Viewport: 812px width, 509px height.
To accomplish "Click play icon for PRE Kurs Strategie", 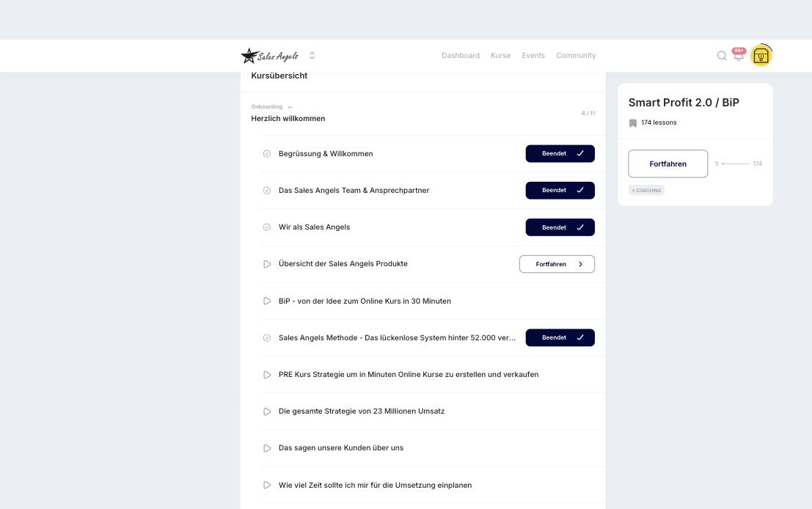I will pyautogui.click(x=267, y=374).
